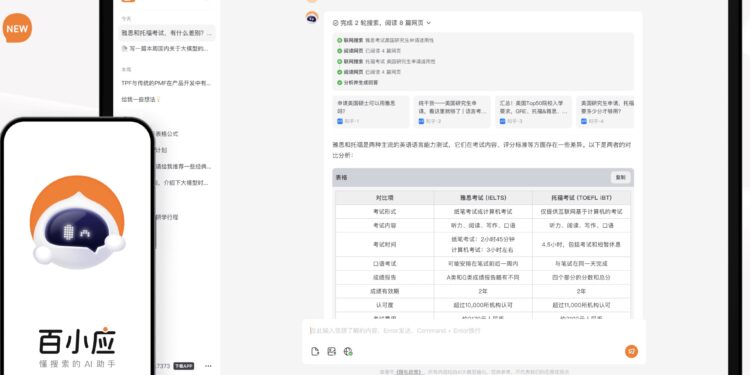The image size is (750, 375).
Task: Collapse the 完成 2 轮搜索 summary chevron
Action: tap(429, 22)
